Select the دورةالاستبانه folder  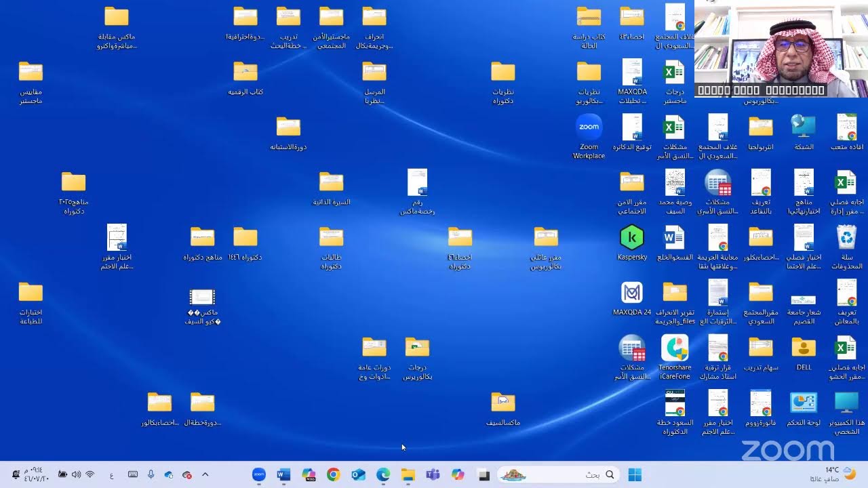click(x=288, y=134)
